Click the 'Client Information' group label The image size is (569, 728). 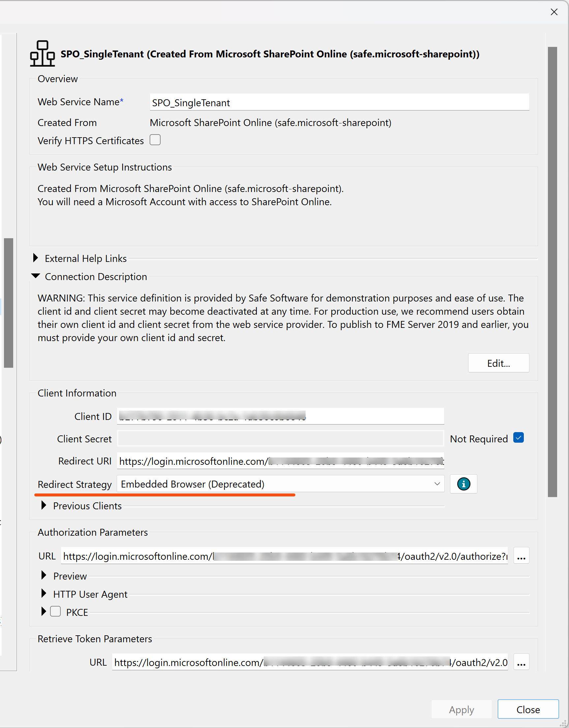click(77, 393)
